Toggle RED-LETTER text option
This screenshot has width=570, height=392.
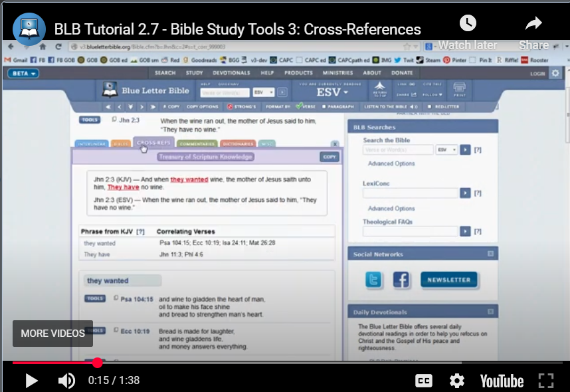443,106
